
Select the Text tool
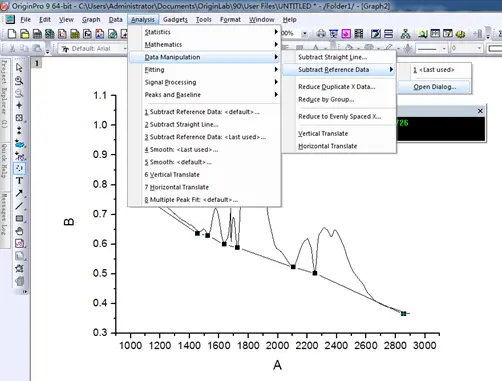tap(19, 181)
